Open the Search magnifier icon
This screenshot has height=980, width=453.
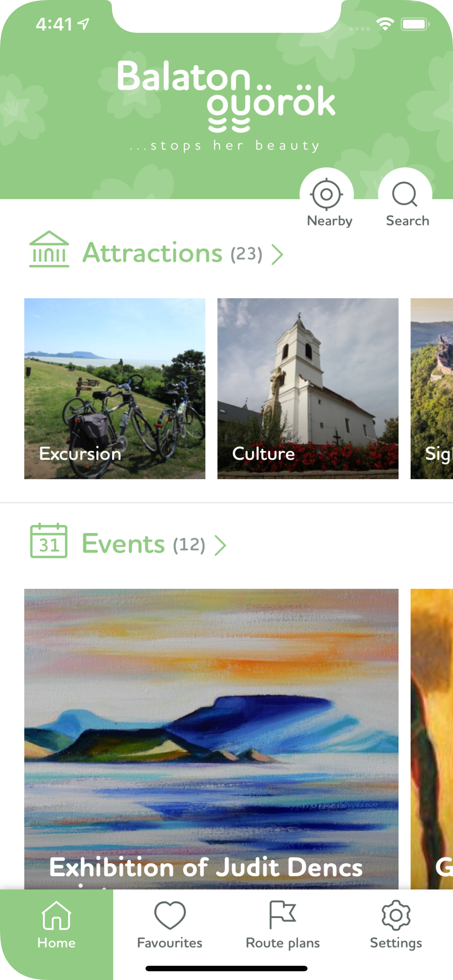point(404,194)
